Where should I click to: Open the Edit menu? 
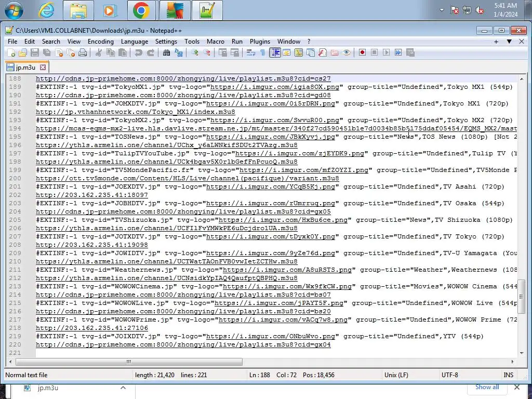pyautogui.click(x=30, y=42)
